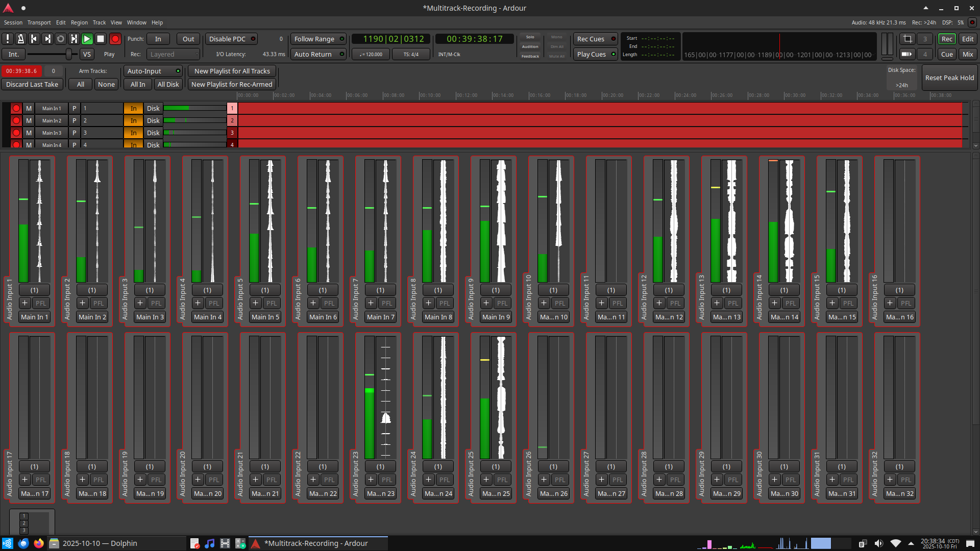Toggle the global record button
This screenshot has width=980, height=551.
point(115,39)
